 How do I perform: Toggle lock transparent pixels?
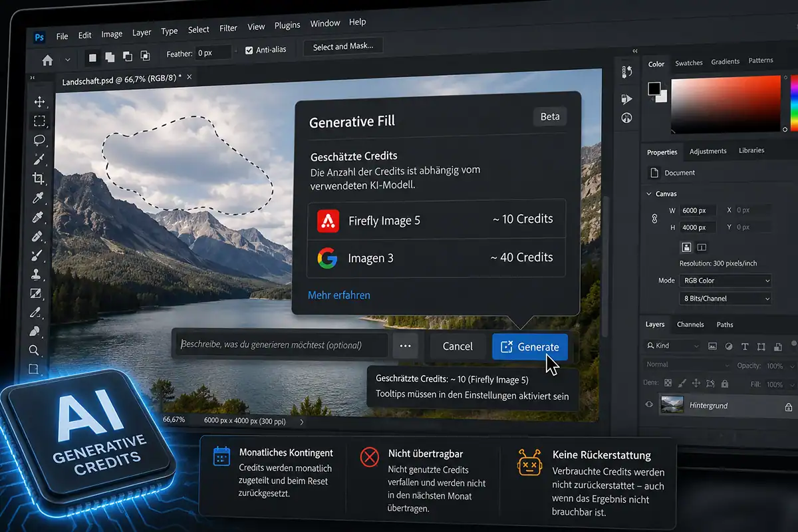668,384
